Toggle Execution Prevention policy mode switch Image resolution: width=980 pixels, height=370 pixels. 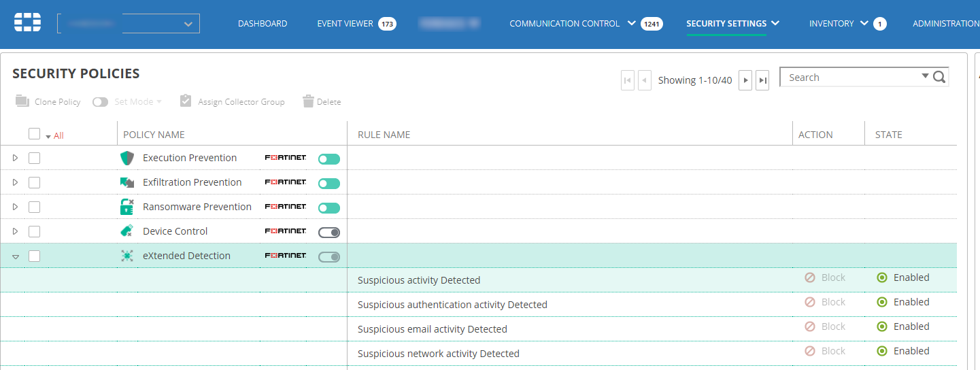tap(328, 159)
